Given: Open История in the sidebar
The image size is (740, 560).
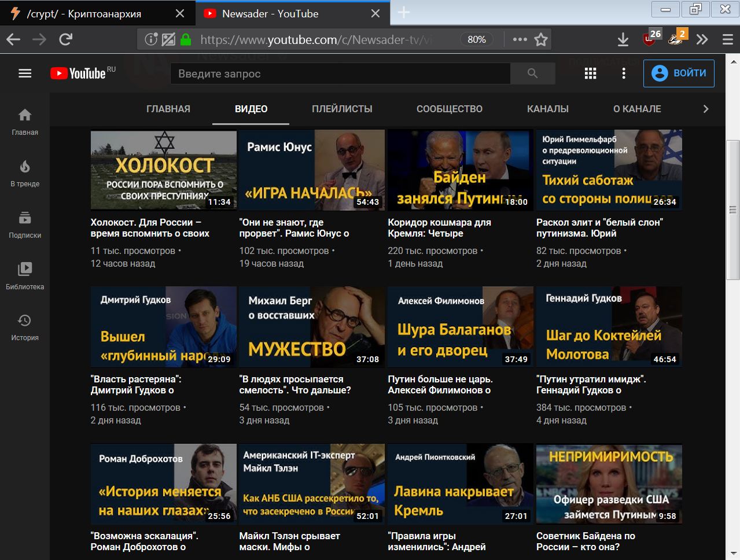Looking at the screenshot, I should [25, 327].
